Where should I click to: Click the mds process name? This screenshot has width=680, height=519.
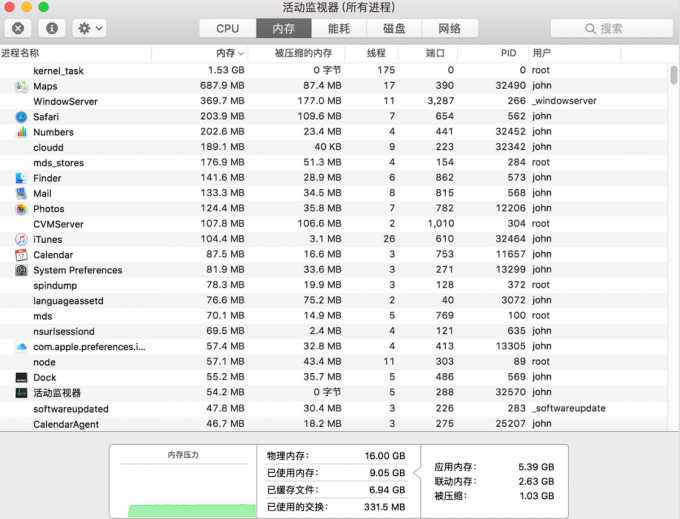pyautogui.click(x=42, y=316)
